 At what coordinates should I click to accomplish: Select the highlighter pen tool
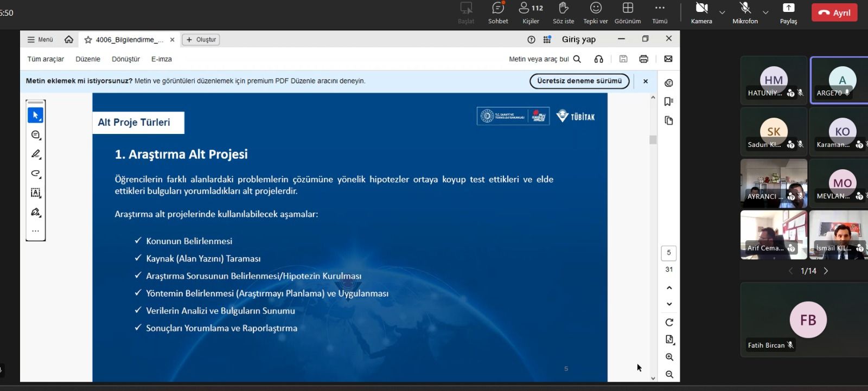click(x=36, y=154)
